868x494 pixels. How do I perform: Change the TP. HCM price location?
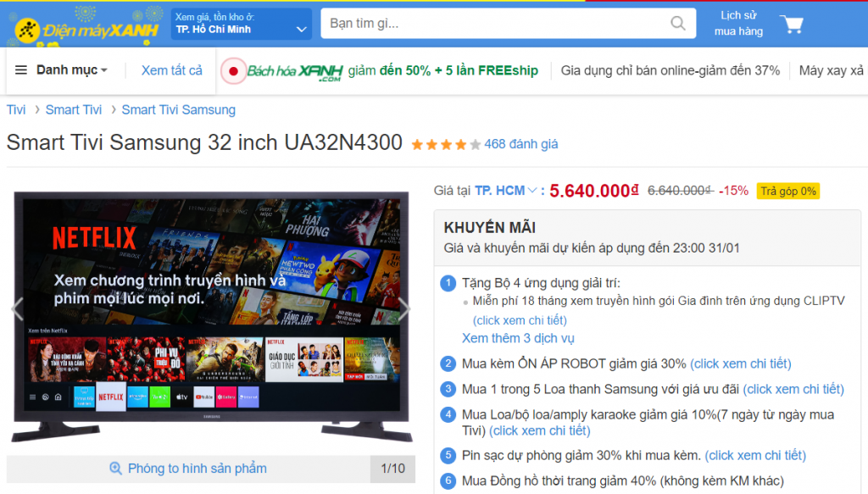click(505, 191)
